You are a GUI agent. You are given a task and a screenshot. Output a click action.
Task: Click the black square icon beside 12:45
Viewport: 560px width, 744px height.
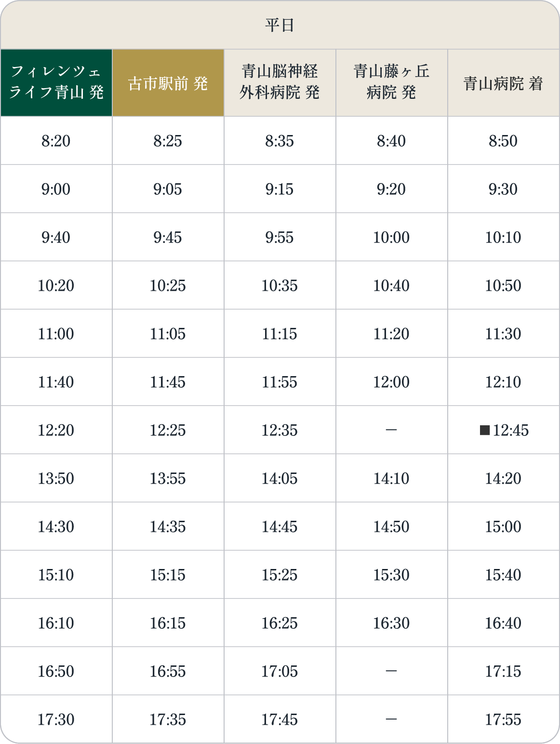pyautogui.click(x=485, y=430)
